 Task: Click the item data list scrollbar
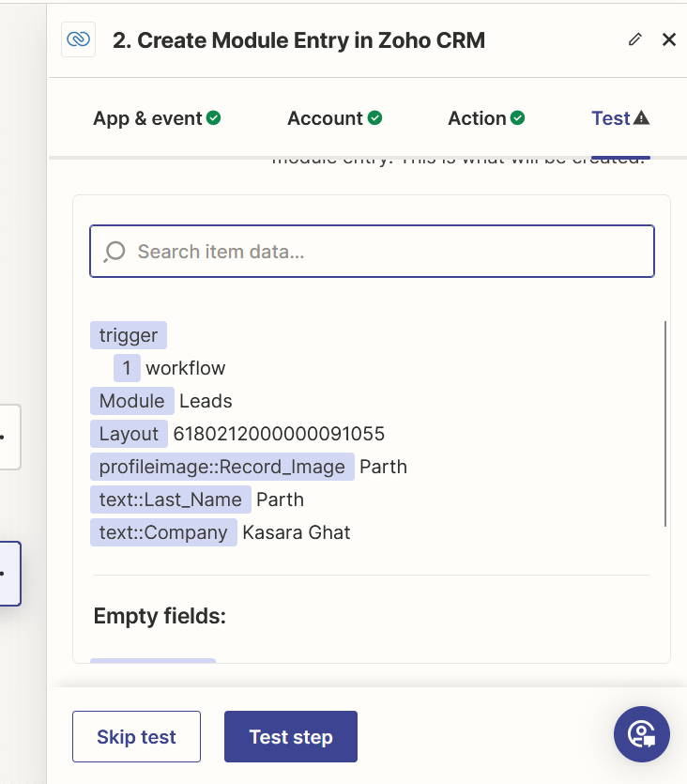coord(665,423)
